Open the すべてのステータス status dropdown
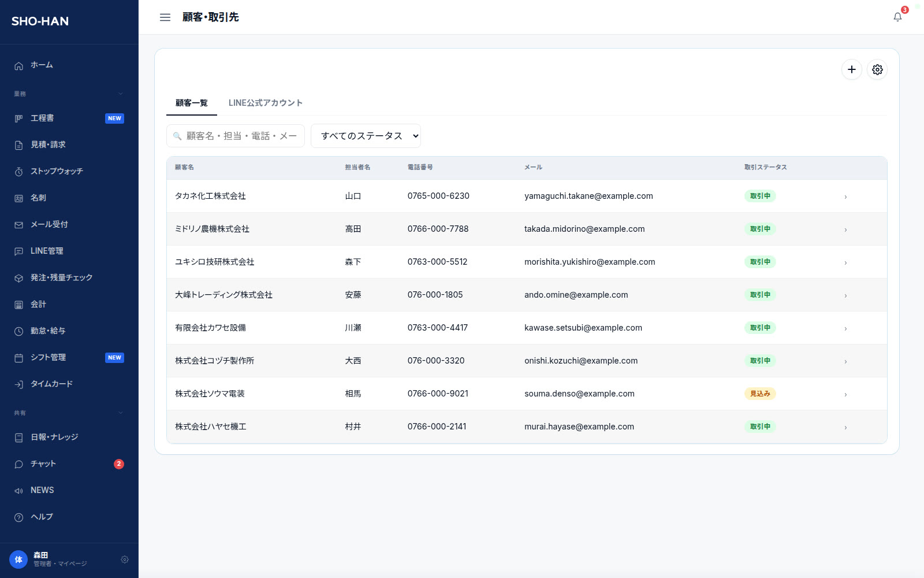Image resolution: width=924 pixels, height=578 pixels. [x=366, y=136]
